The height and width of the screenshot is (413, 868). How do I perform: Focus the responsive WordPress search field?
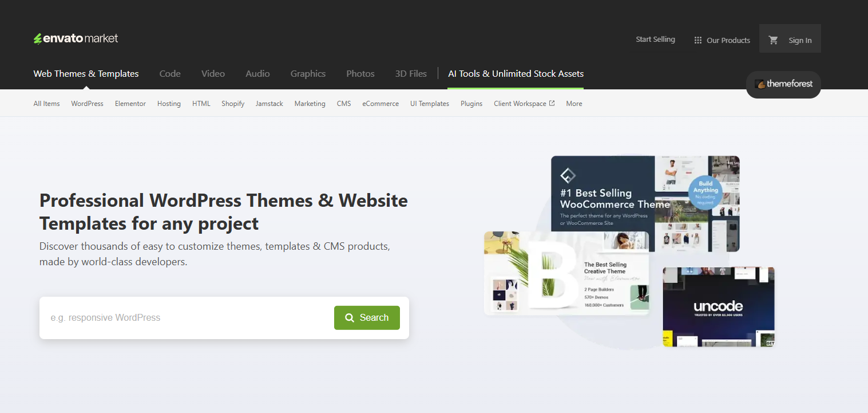(x=189, y=317)
